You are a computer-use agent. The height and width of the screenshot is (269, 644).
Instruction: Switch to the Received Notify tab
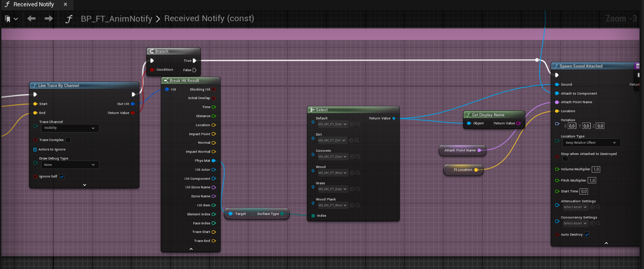tap(33, 5)
